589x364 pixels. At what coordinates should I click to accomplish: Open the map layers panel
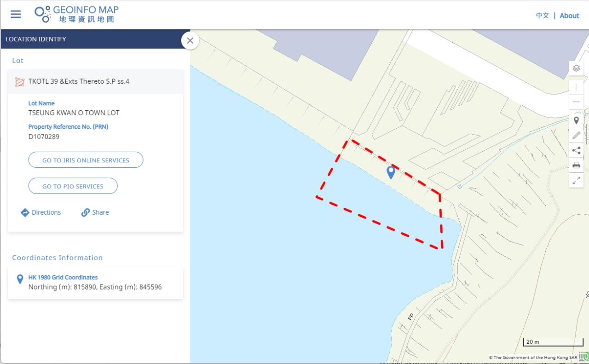click(576, 68)
